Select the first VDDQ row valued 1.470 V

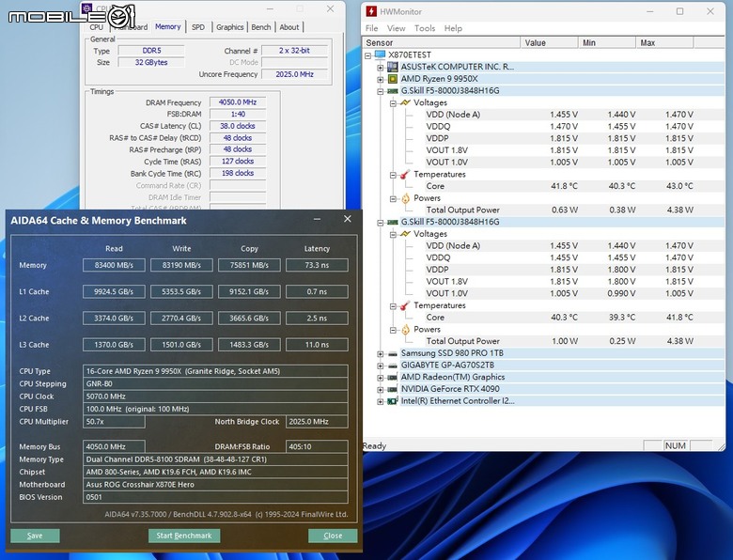click(x=559, y=127)
